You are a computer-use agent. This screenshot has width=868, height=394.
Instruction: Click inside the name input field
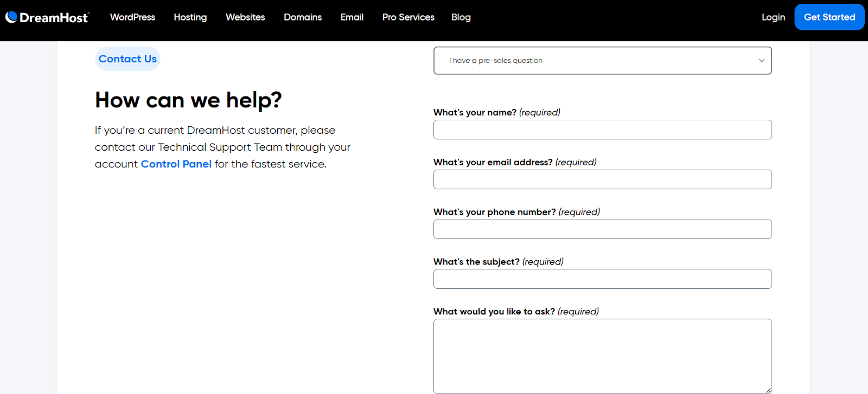click(x=602, y=130)
